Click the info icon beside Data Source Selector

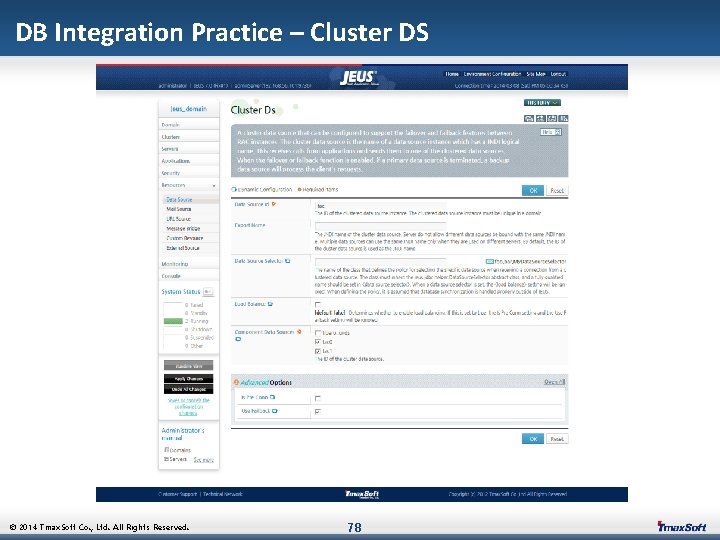point(287,261)
